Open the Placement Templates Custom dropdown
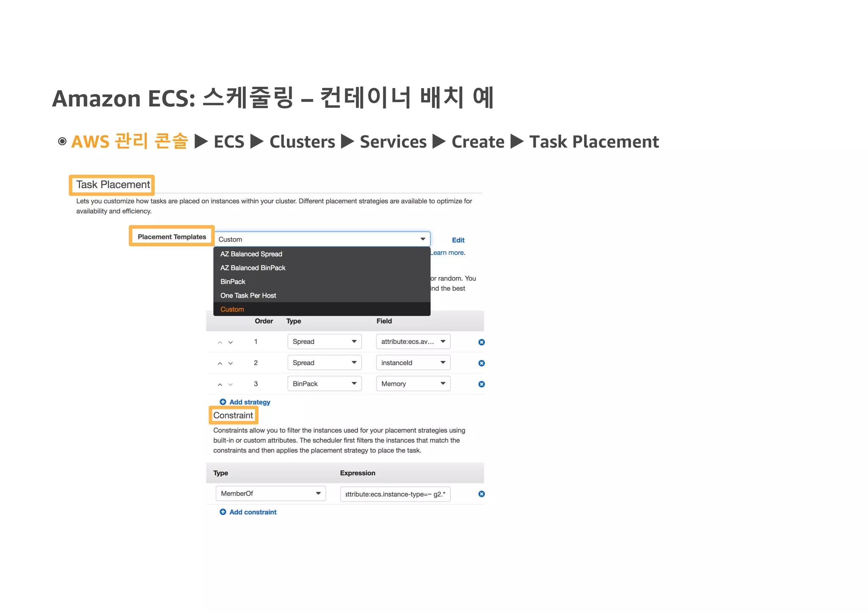 (x=322, y=239)
